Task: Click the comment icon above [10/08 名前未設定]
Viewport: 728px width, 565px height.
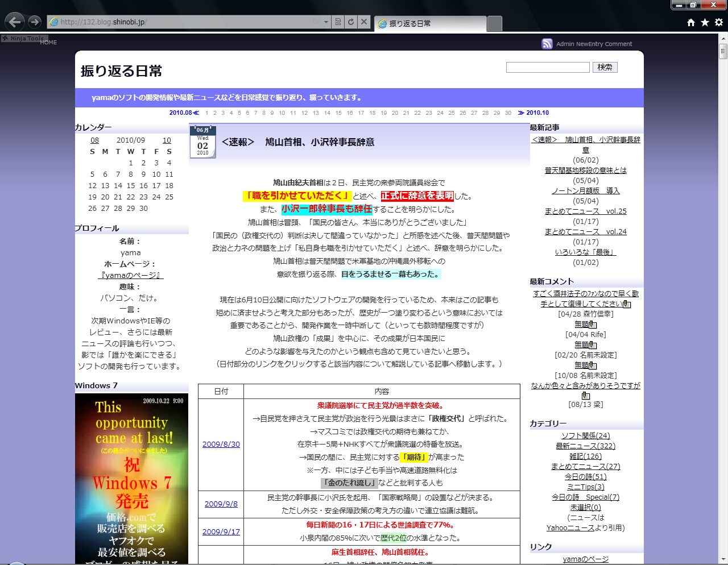Action: [x=593, y=365]
